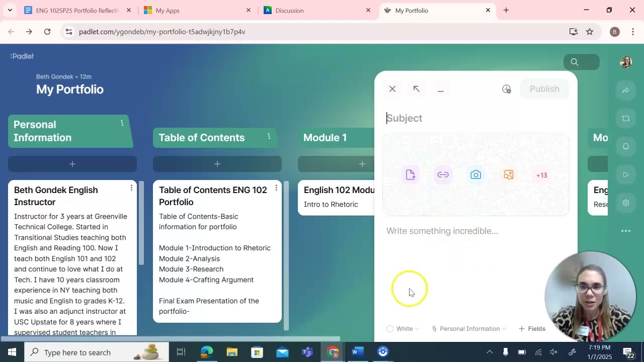The width and height of the screenshot is (644, 362).
Task: Open the Padlet search button
Action: [x=582, y=62]
